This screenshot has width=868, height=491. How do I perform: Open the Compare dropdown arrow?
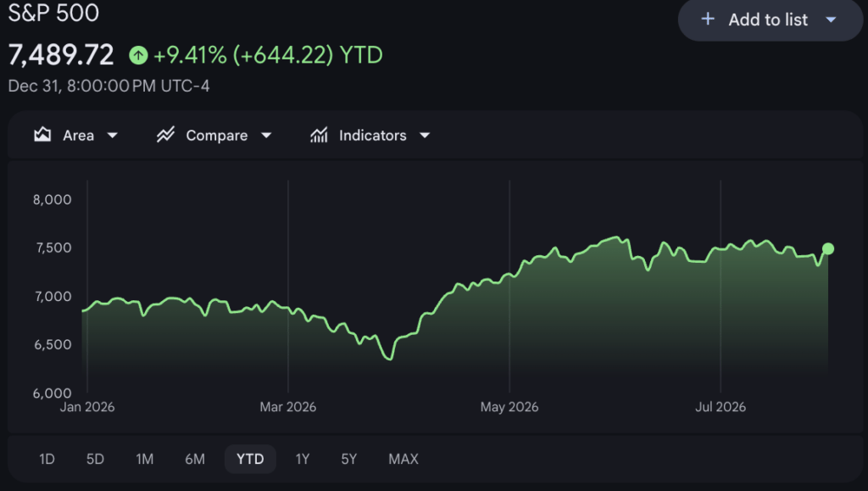click(x=266, y=135)
